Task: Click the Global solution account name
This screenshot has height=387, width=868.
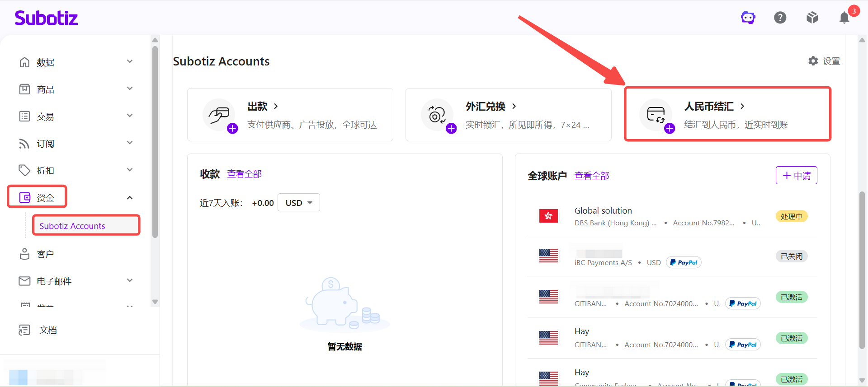Action: [603, 210]
